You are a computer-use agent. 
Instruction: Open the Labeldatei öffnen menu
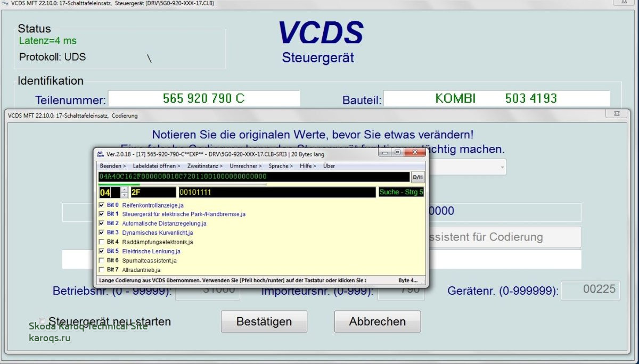click(157, 166)
